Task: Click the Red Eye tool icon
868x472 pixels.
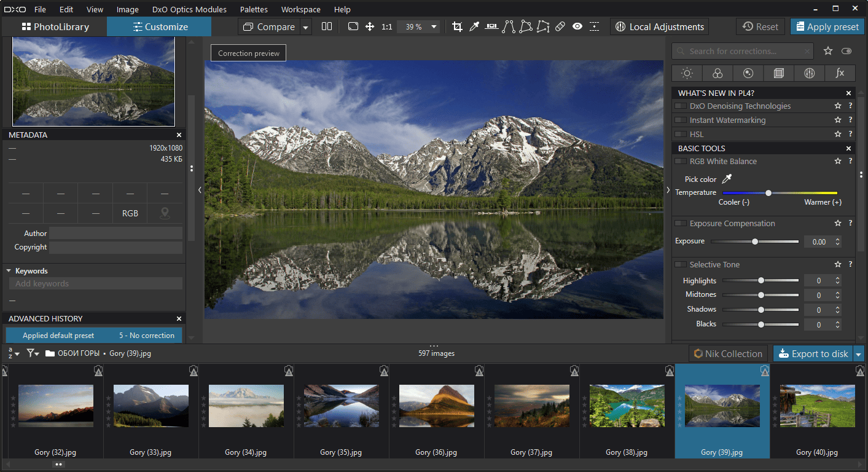Action: [577, 27]
